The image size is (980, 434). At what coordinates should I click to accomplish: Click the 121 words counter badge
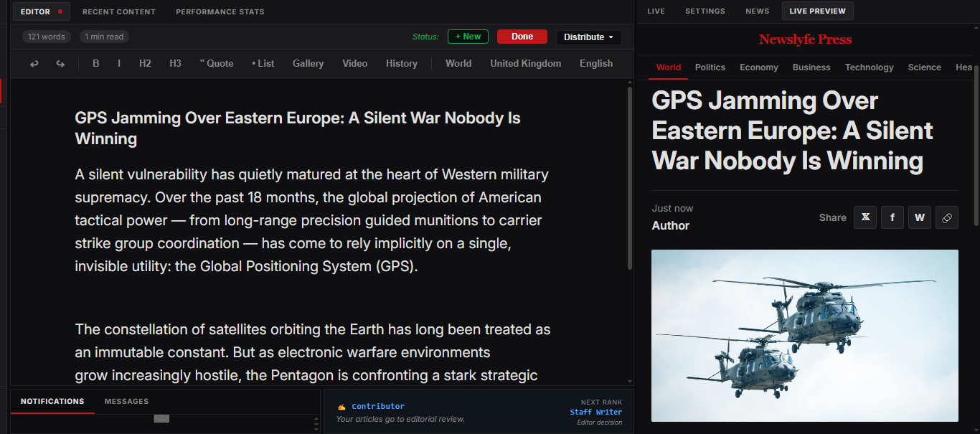[x=47, y=37]
